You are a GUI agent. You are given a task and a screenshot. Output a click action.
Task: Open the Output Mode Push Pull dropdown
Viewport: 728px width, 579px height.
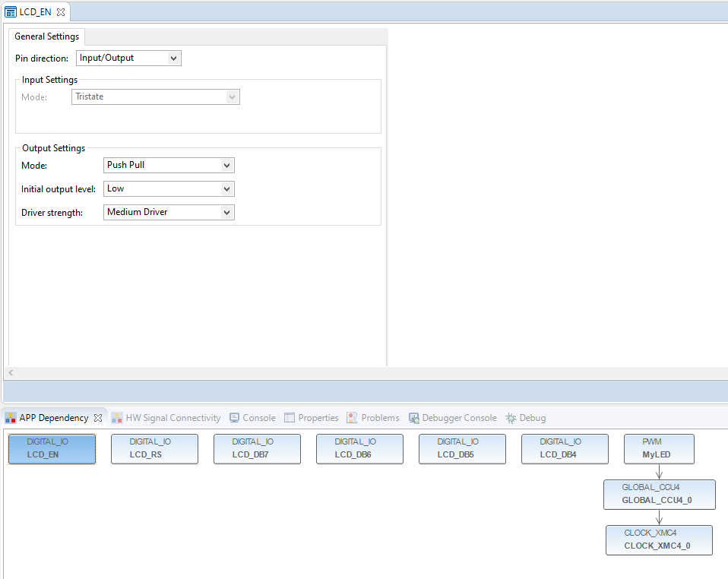[169, 165]
